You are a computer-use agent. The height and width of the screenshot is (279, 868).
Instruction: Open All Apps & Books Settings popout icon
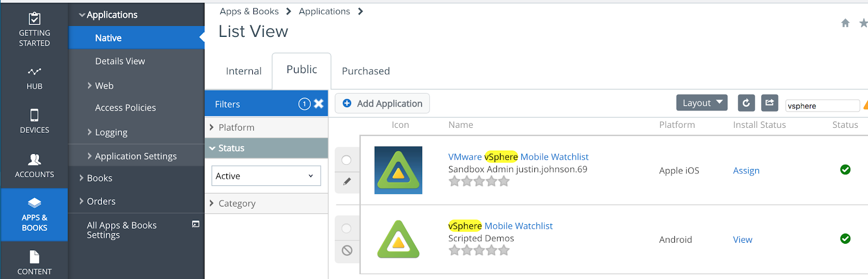[196, 224]
